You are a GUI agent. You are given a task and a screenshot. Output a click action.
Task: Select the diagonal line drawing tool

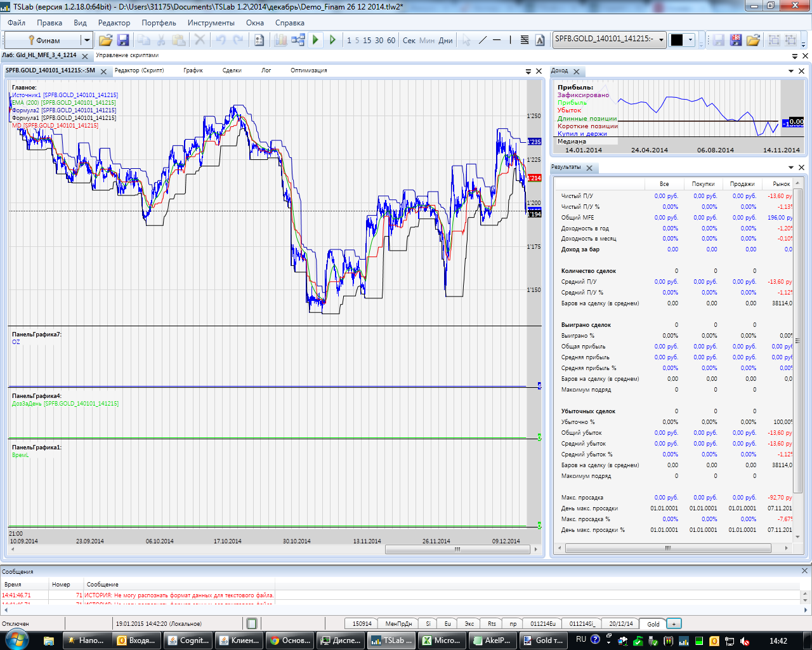click(482, 40)
